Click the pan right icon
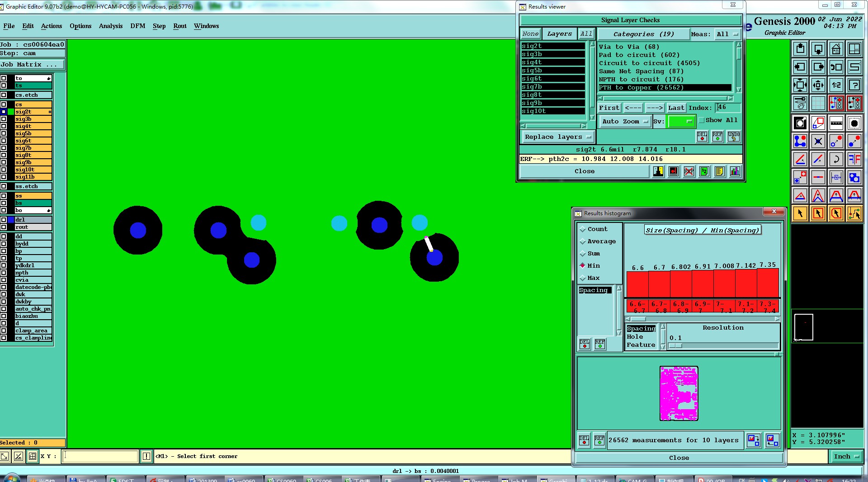Viewport: 868px width, 482px height. tap(818, 67)
